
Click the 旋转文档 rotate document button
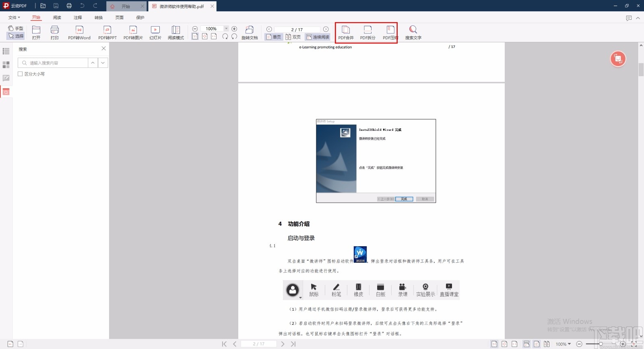(x=250, y=33)
